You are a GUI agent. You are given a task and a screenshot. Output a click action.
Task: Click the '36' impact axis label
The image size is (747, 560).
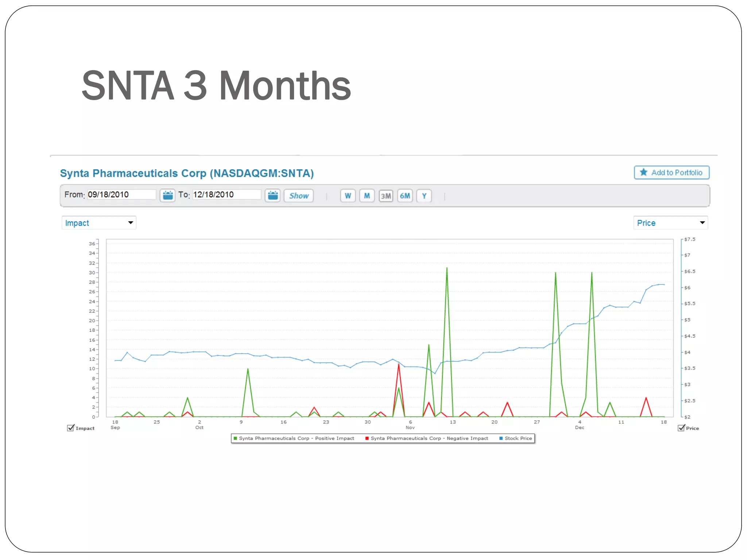click(92, 244)
